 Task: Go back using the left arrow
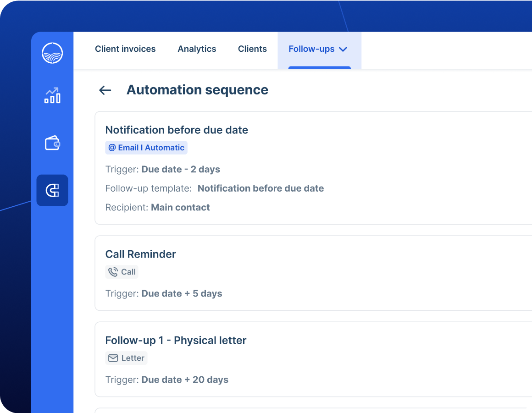(x=105, y=90)
